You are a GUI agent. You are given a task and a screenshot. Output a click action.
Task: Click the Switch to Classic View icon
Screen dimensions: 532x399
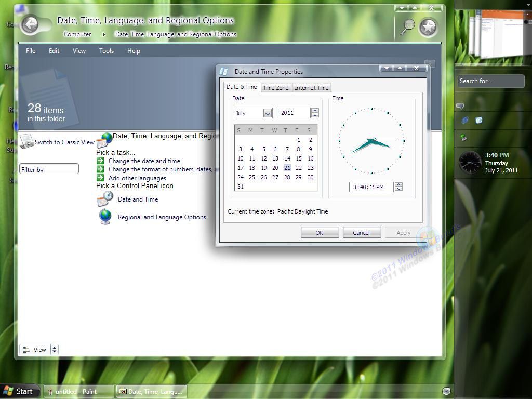click(x=26, y=141)
